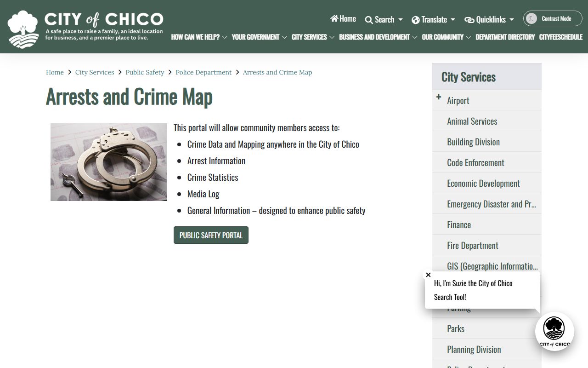
Task: Click 'Arrest Information' bullet text
Action: [x=216, y=161]
